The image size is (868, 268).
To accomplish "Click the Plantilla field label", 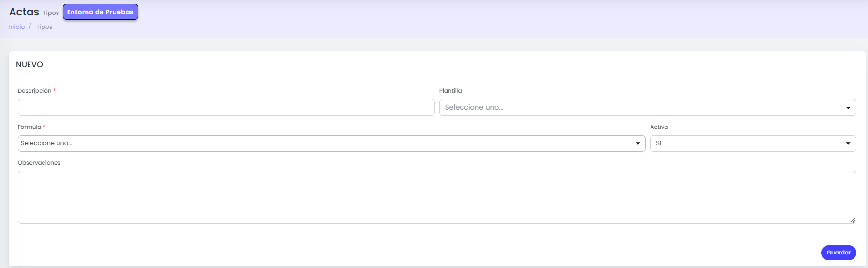I will tap(450, 91).
